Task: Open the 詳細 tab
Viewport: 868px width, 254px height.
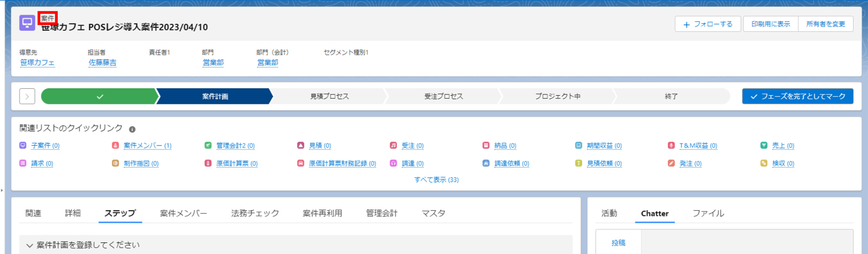Action: pos(73,213)
